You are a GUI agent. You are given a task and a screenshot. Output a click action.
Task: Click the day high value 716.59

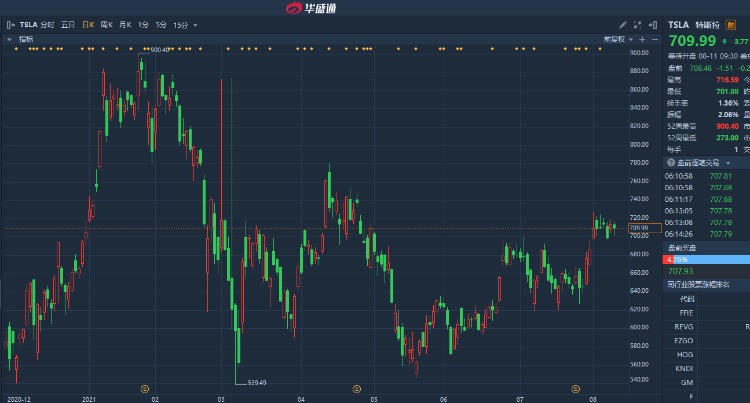pos(727,80)
